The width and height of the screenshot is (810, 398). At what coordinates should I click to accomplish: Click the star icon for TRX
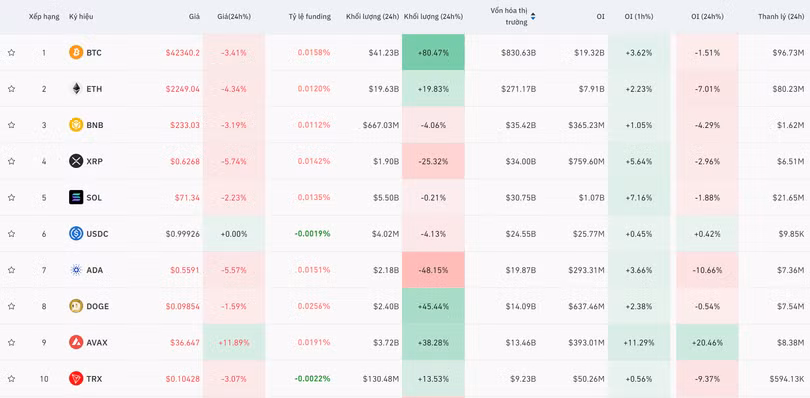[11, 378]
